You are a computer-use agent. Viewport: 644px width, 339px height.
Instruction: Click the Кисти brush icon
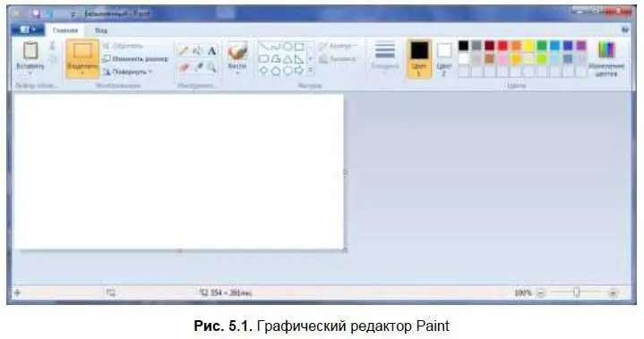click(x=237, y=51)
